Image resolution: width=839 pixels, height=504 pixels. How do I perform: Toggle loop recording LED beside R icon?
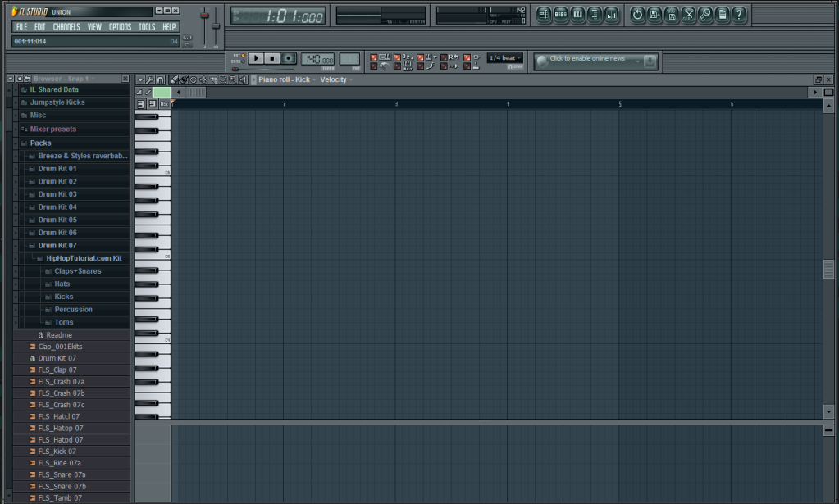444,57
